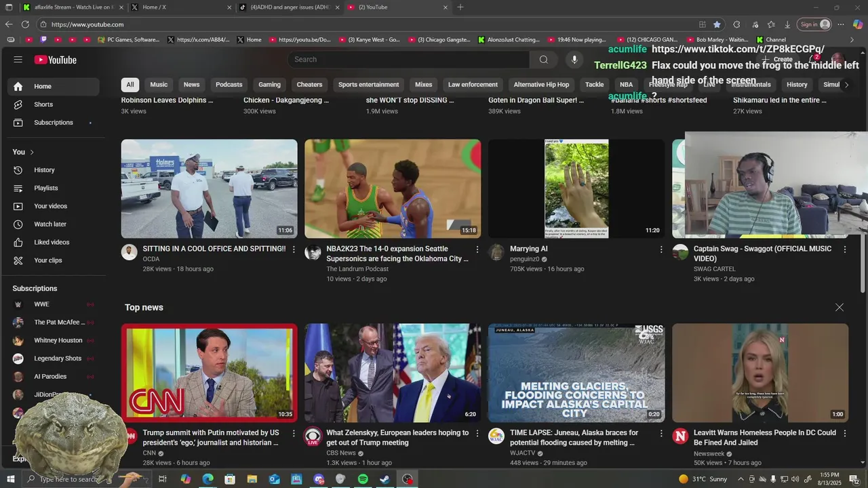Image resolution: width=868 pixels, height=488 pixels.
Task: Click the browser address bar URL
Action: coord(87,24)
